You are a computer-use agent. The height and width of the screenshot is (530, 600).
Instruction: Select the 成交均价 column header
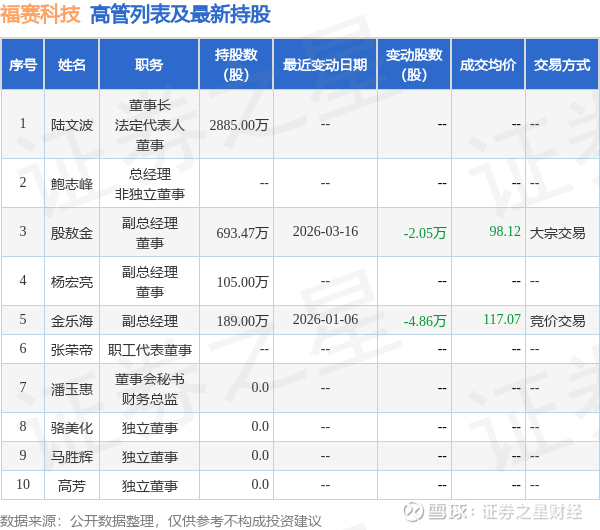[x=488, y=65]
